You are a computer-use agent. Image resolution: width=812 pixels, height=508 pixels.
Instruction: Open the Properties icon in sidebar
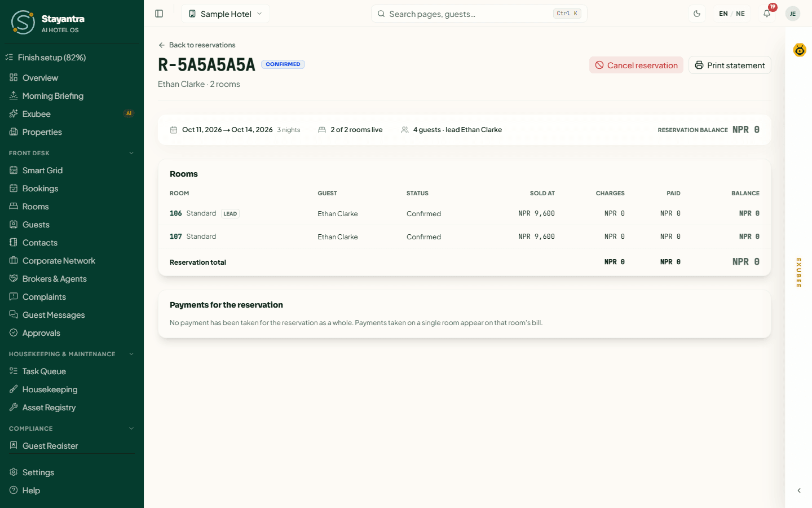click(14, 132)
